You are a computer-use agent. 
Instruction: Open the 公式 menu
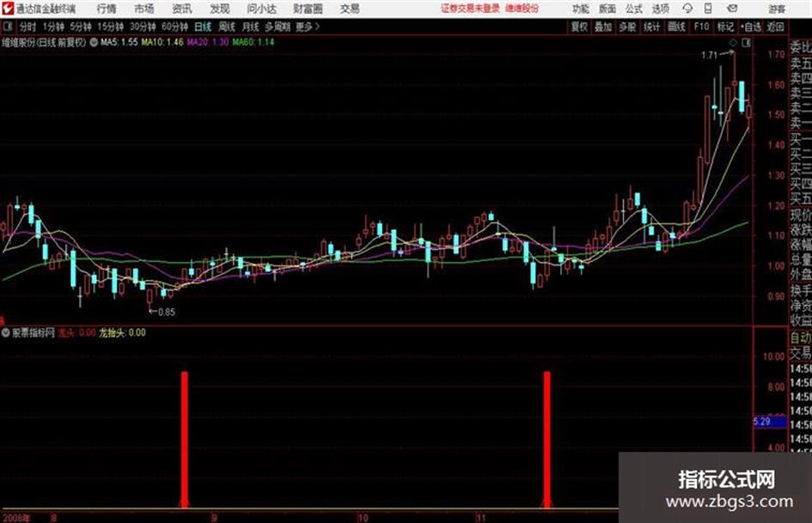pyautogui.click(x=634, y=9)
